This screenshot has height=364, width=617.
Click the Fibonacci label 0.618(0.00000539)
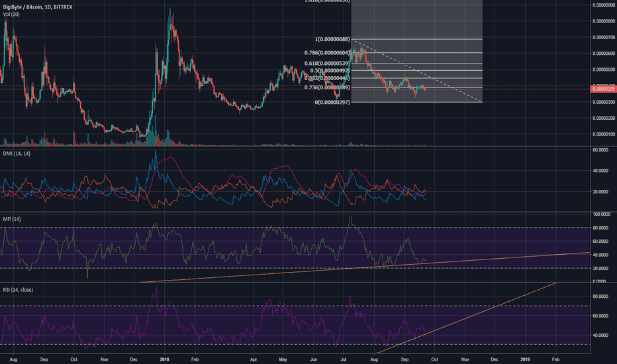327,64
